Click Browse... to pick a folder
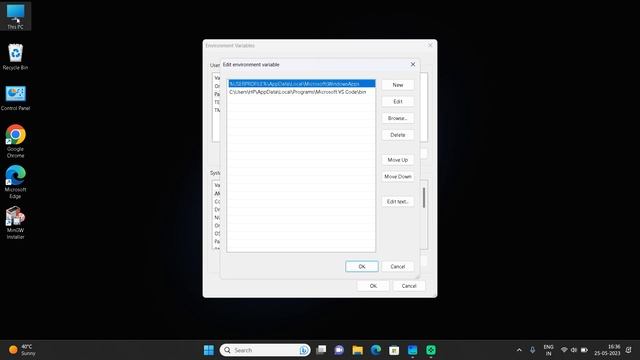640x360 pixels. [x=398, y=118]
